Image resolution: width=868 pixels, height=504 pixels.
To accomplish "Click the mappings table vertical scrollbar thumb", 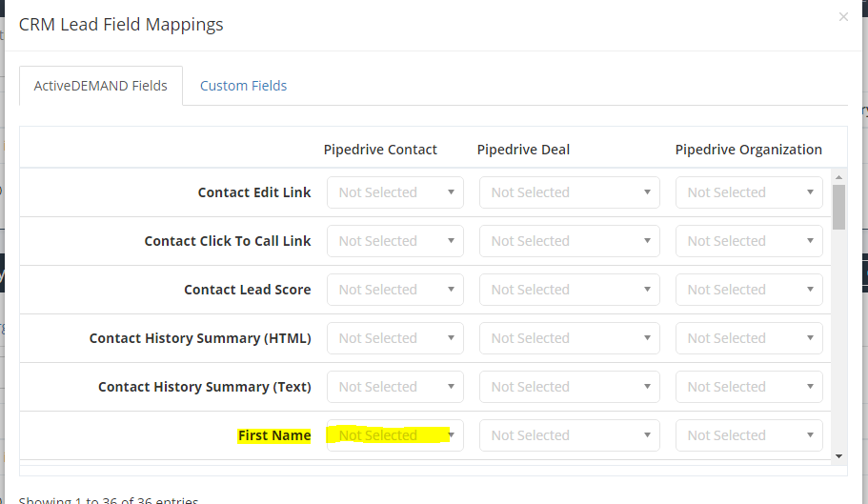I will (x=838, y=207).
